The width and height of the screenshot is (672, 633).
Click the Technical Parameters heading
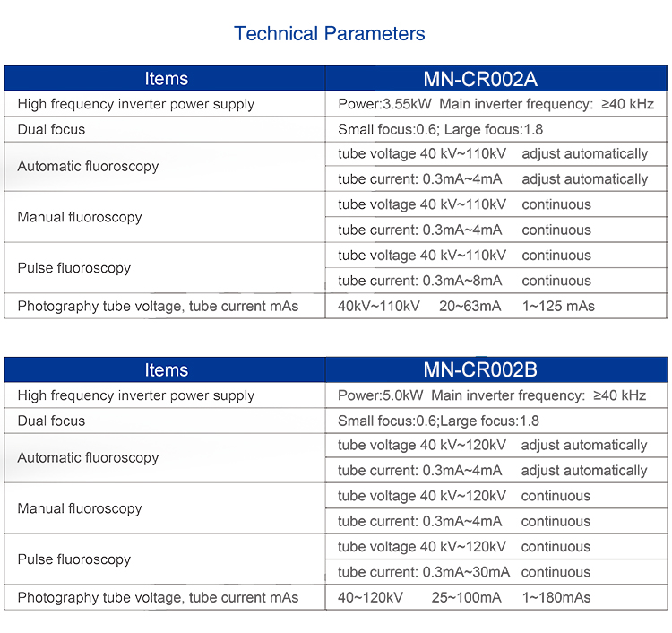329,34
